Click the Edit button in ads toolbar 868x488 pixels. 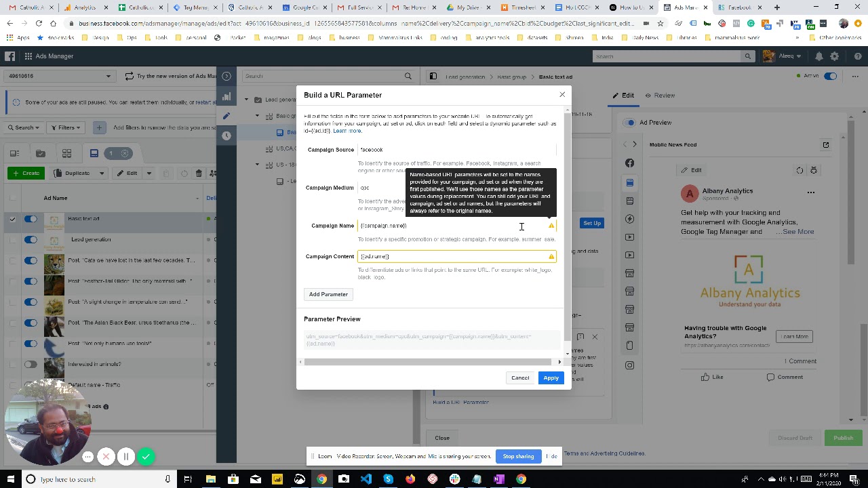[127, 173]
